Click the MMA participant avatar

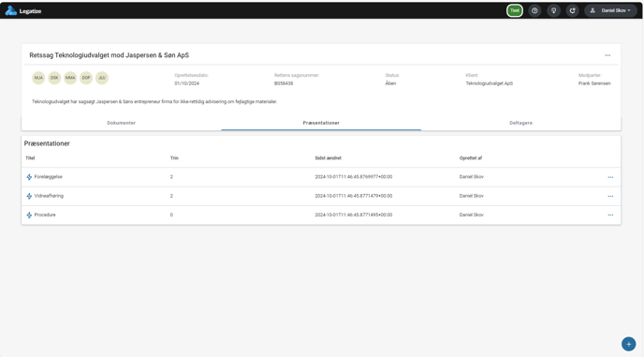[70, 78]
